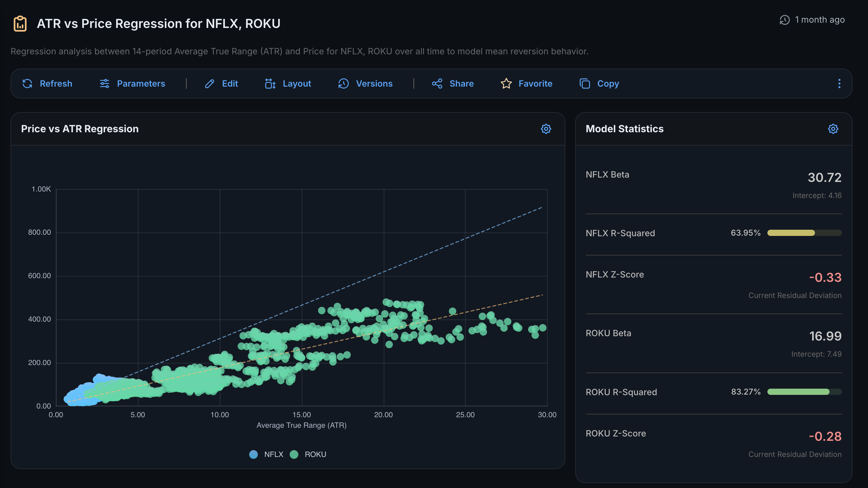Click the Refresh icon in the toolbar

click(28, 83)
